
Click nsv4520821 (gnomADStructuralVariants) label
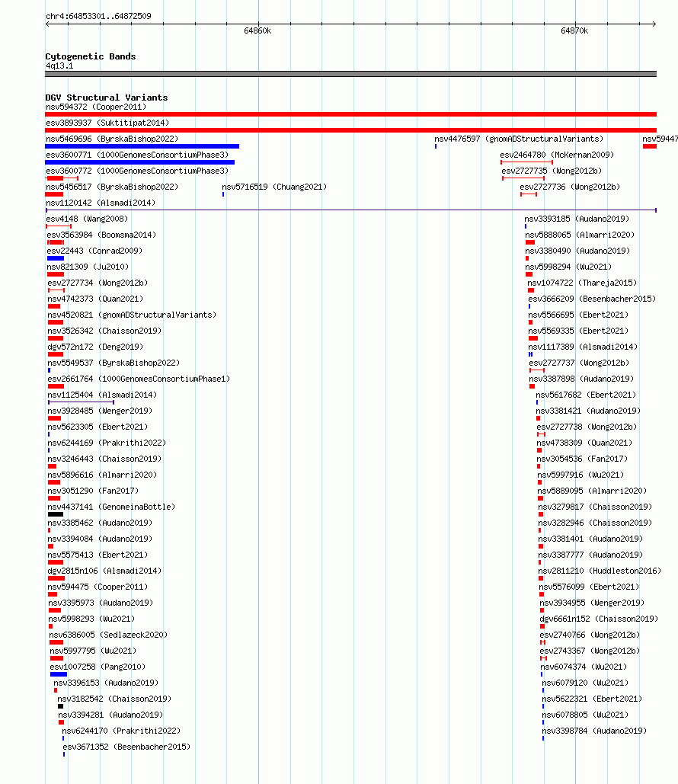(132, 315)
